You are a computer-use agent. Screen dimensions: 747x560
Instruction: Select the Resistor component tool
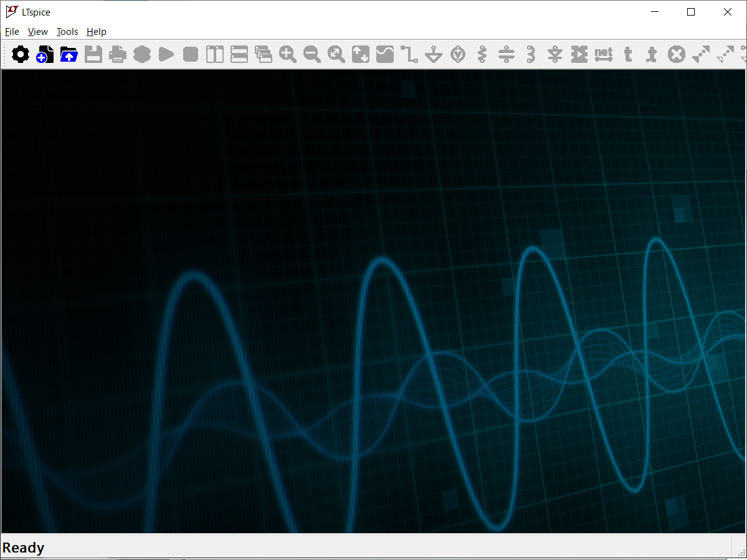pyautogui.click(x=482, y=55)
